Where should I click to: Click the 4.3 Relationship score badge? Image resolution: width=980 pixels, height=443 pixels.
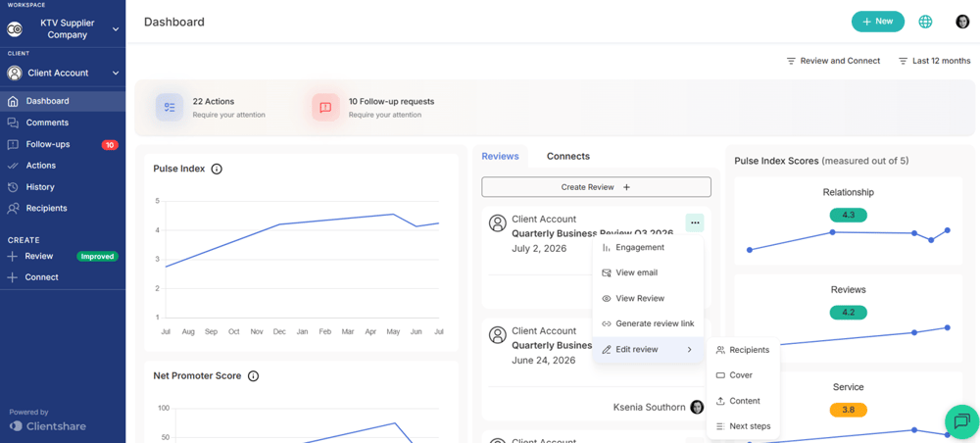[848, 215]
